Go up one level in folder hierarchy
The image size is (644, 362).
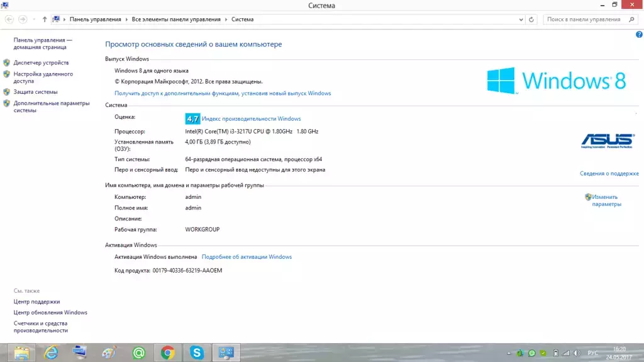[x=45, y=20]
